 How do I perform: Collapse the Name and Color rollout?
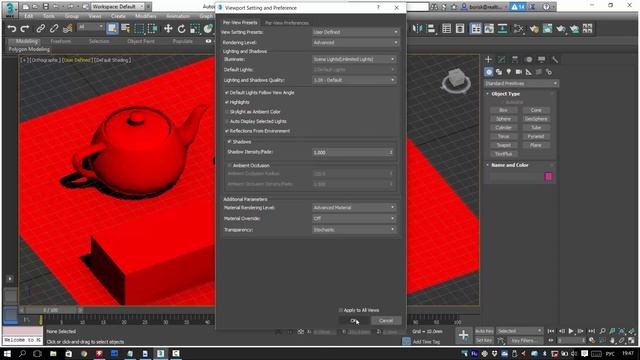[509, 165]
